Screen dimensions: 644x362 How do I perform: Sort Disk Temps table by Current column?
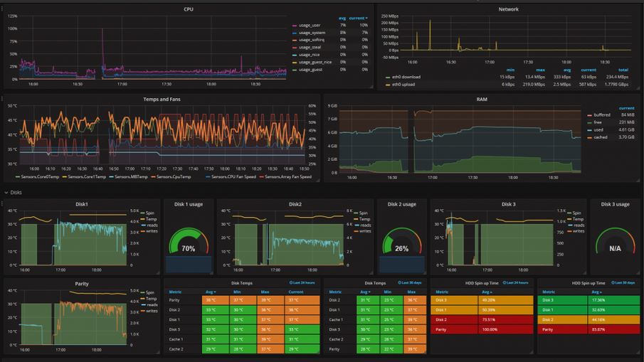[x=295, y=292]
